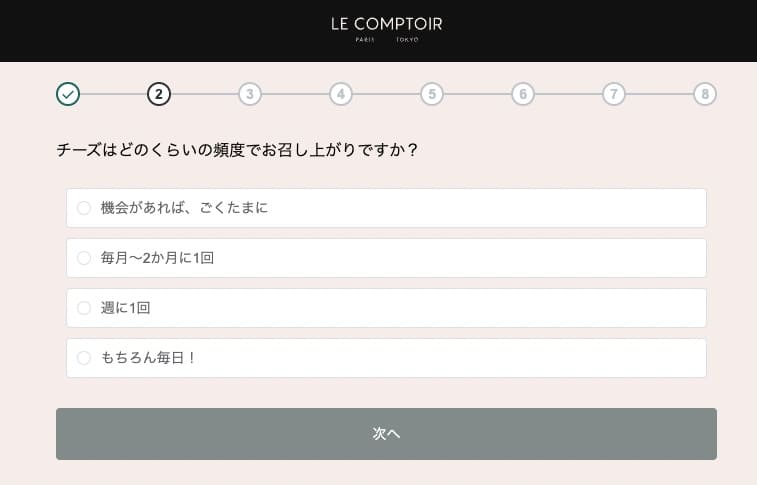Click the LE COMPTOIR logo
757x485 pixels.
[387, 24]
